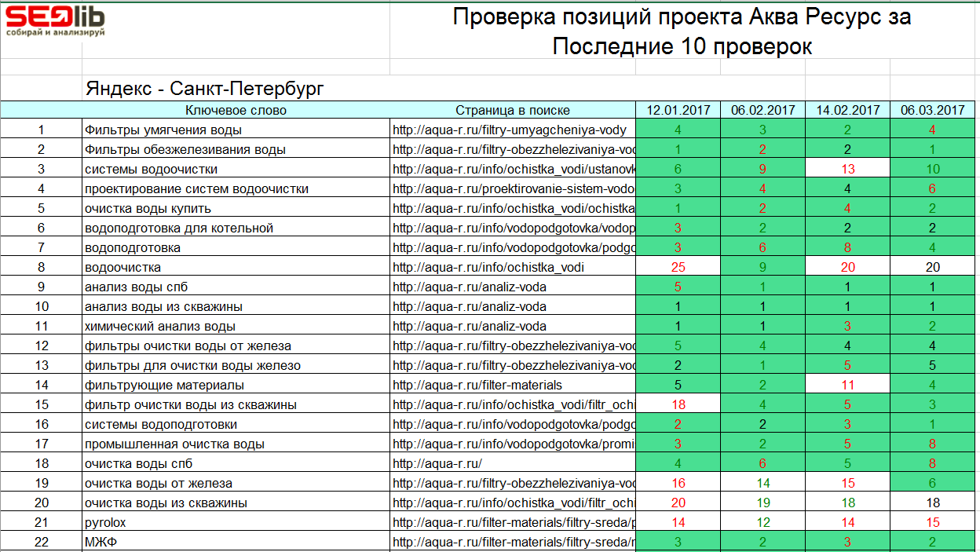Select row number 14 cell
This screenshot has width=980, height=552.
pyautogui.click(x=42, y=384)
